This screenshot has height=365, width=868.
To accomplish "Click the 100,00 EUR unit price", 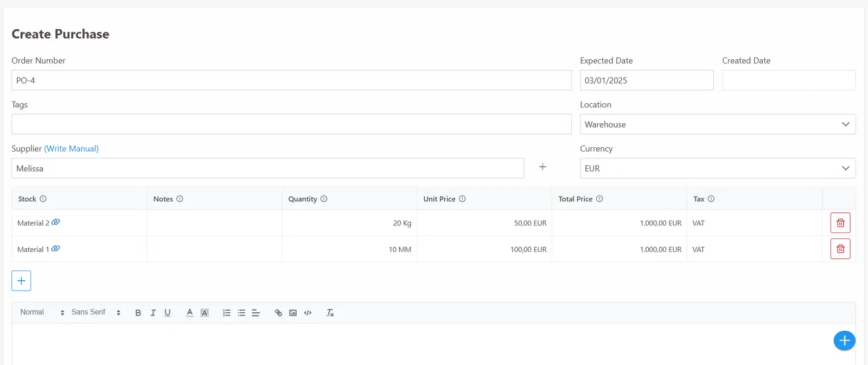I will point(484,249).
